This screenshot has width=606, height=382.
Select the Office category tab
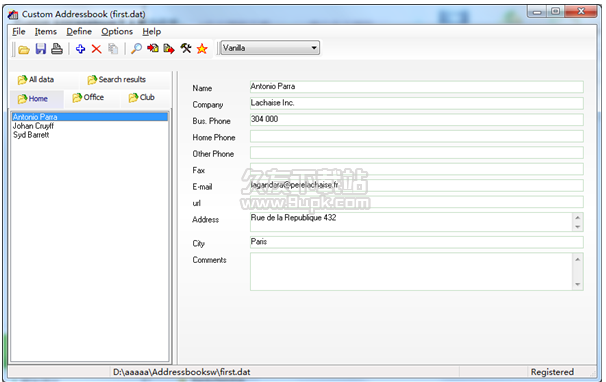88,97
